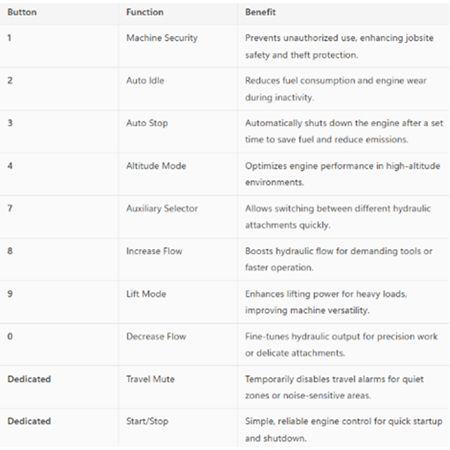The image size is (450, 450).
Task: Click the benefit text about unauthorized use
Action: pyautogui.click(x=339, y=46)
